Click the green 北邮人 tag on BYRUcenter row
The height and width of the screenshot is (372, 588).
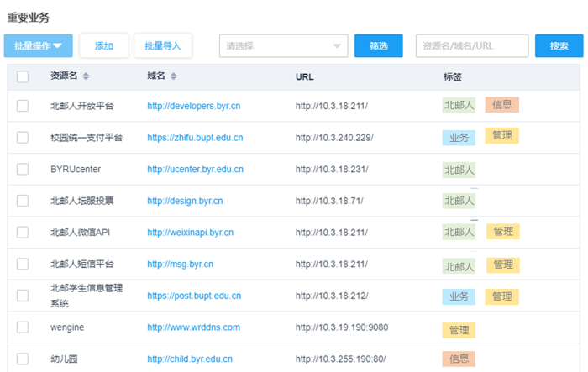459,170
